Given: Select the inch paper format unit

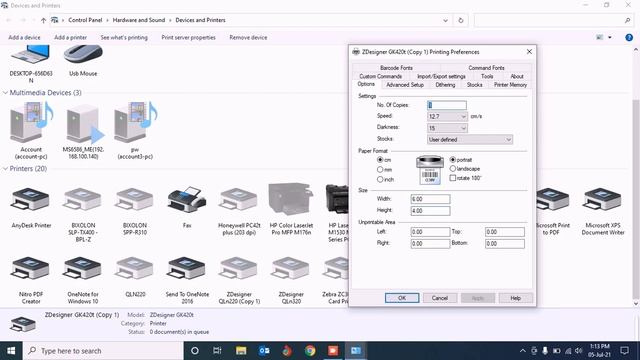Looking at the screenshot, I should click(x=380, y=179).
